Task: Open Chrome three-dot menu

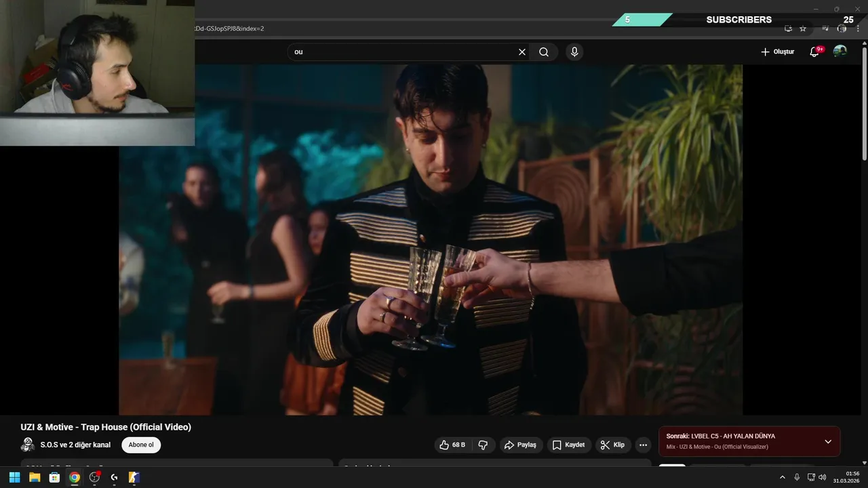Action: point(858,28)
